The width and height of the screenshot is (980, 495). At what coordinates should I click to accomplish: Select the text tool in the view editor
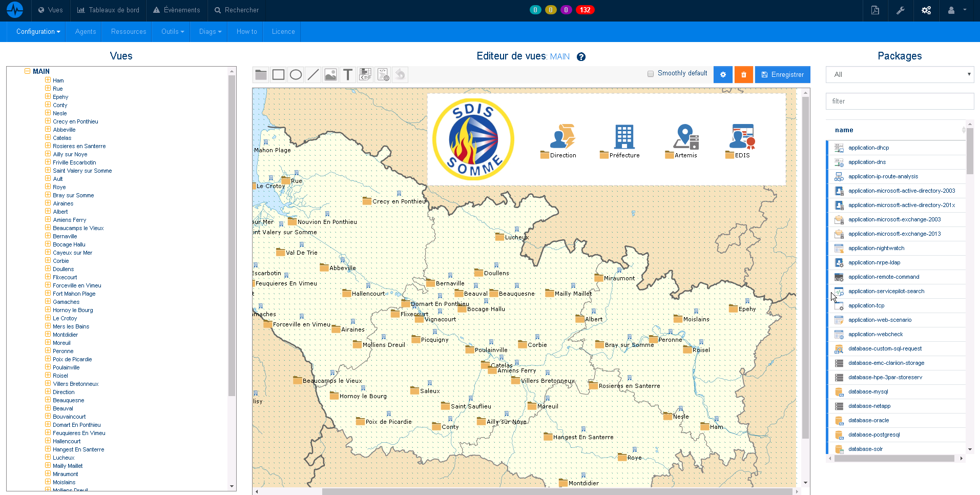coord(348,74)
